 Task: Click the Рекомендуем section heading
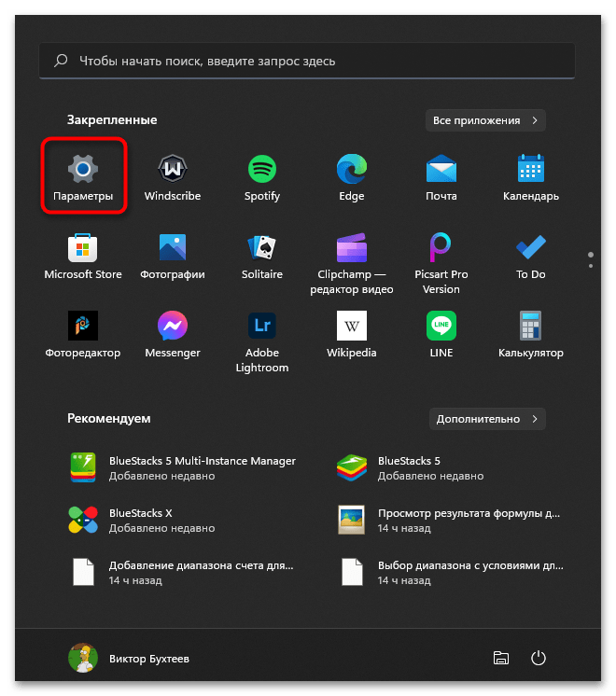(109, 418)
